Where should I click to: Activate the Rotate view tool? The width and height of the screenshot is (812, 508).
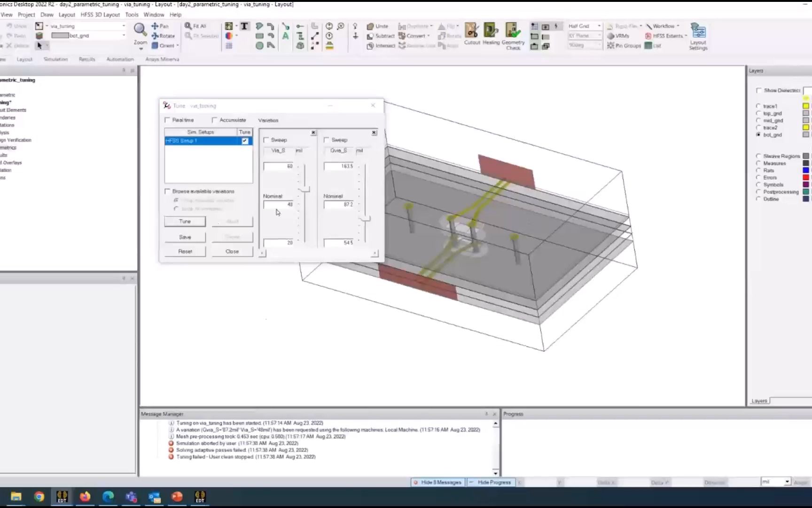(x=164, y=36)
